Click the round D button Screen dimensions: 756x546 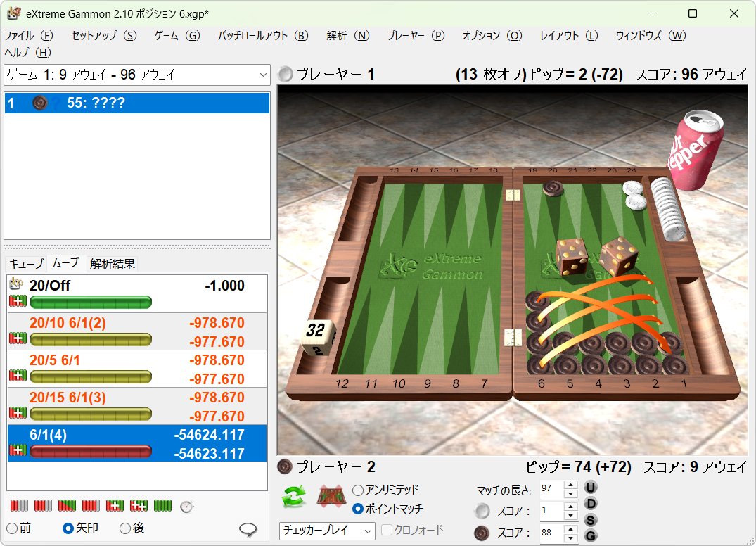pyautogui.click(x=590, y=504)
